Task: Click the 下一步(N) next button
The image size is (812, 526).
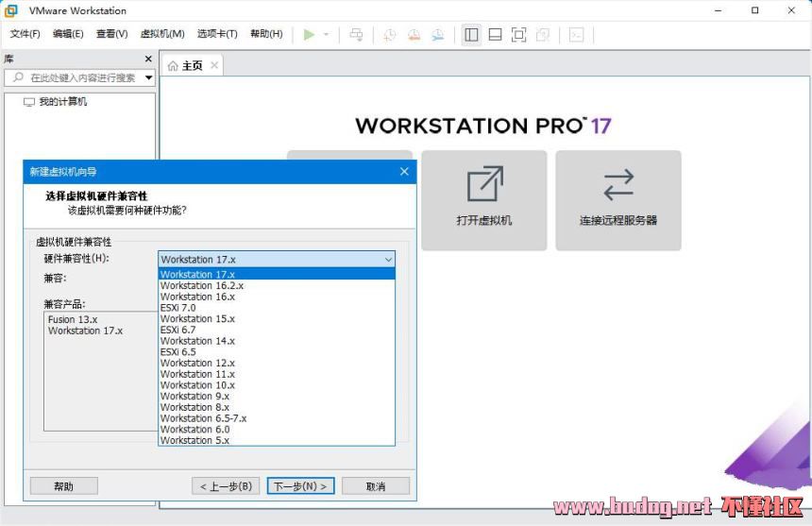Action: point(300,486)
